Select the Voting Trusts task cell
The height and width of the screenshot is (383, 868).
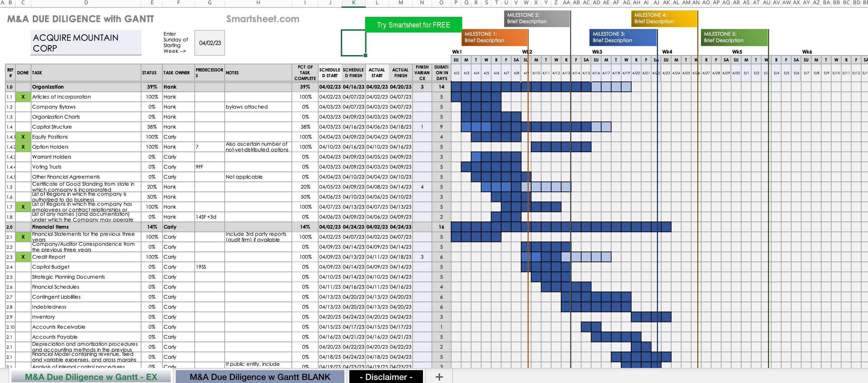(x=86, y=167)
